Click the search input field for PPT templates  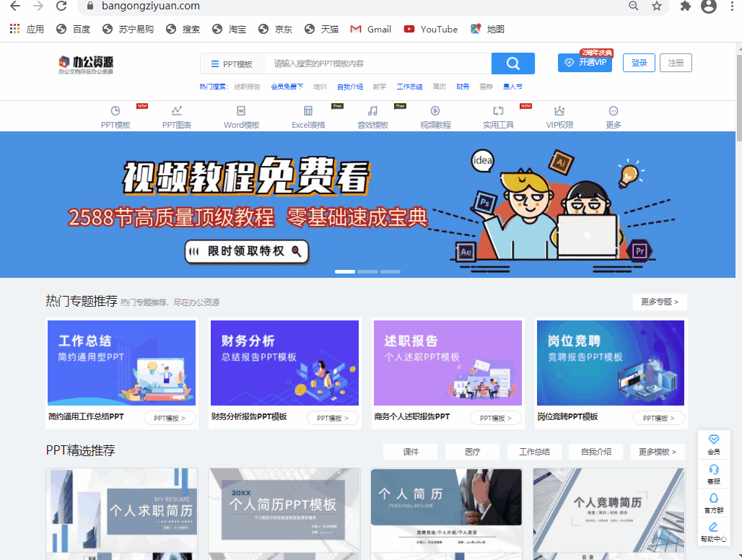click(379, 64)
